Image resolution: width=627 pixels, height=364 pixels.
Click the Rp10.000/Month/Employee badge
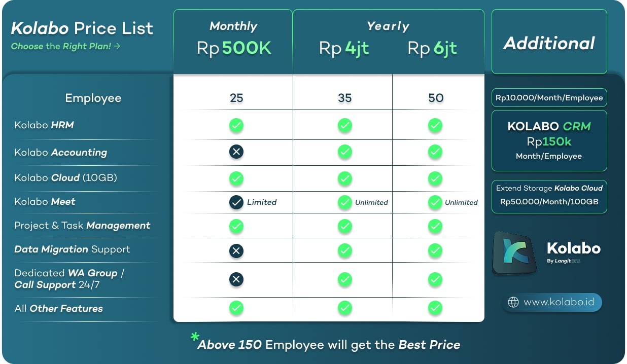549,98
